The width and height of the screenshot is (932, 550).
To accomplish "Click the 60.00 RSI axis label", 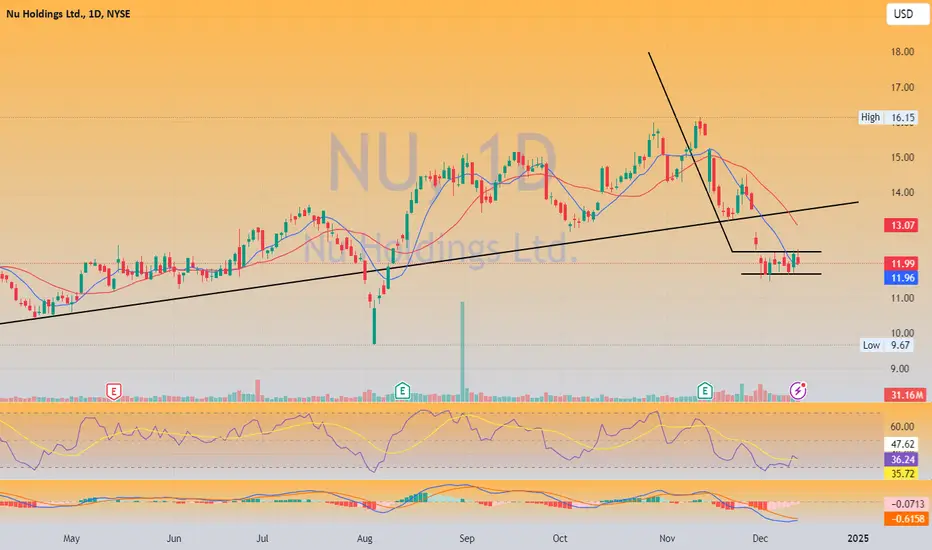I will point(902,426).
